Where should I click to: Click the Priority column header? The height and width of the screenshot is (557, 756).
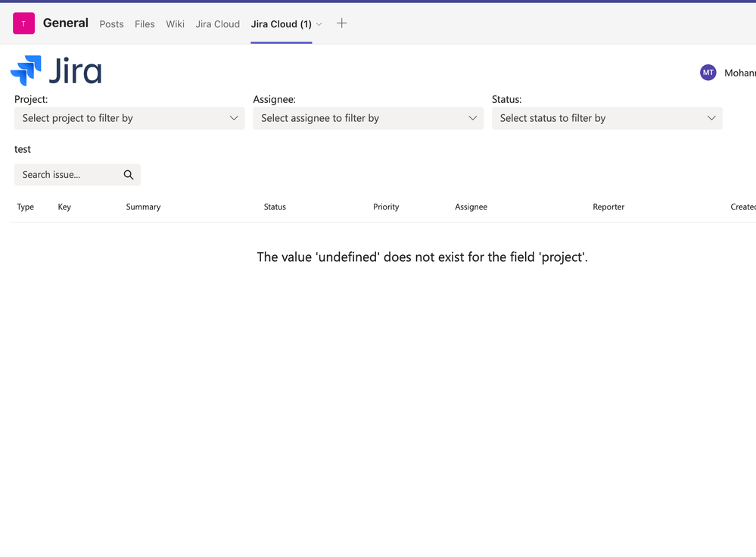(386, 207)
